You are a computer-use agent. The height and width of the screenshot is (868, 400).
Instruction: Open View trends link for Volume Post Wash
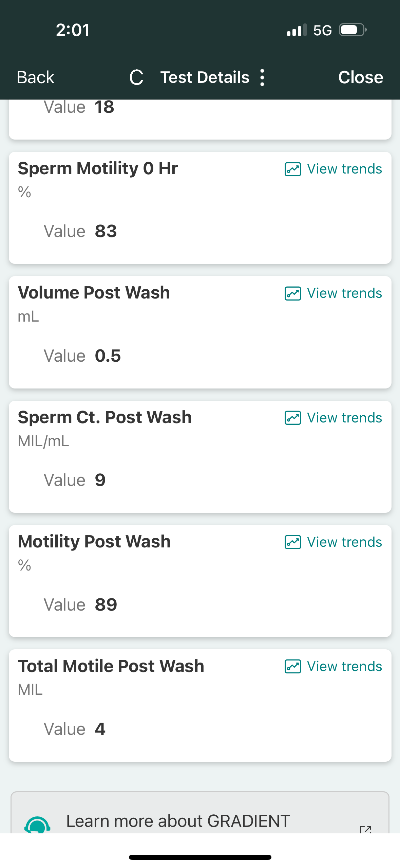pos(344,293)
